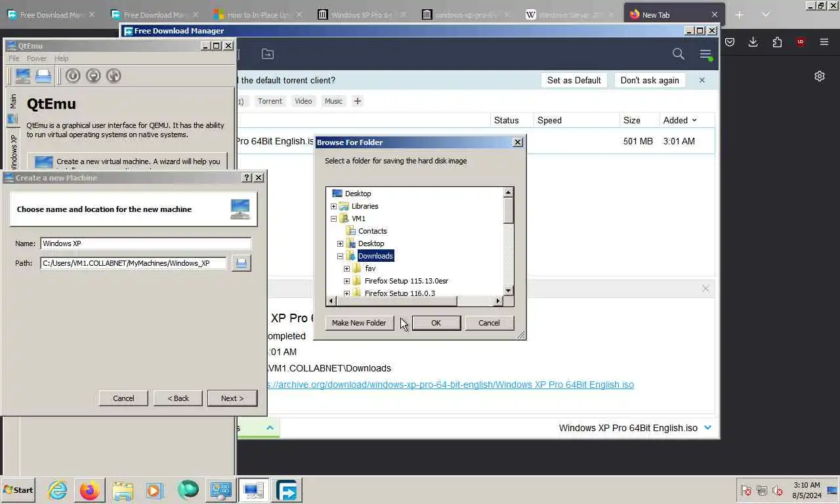
Task: Open a new Firefox tab with plus button
Action: [739, 14]
